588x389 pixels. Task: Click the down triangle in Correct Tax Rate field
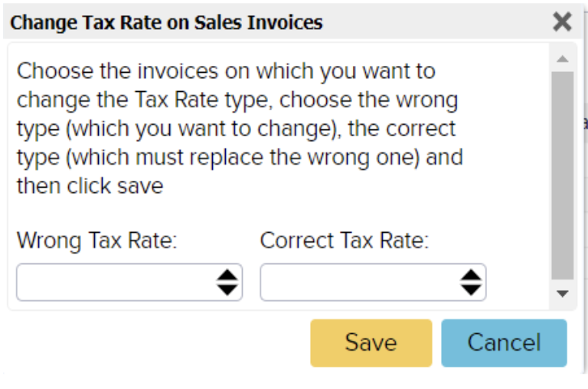tap(470, 289)
